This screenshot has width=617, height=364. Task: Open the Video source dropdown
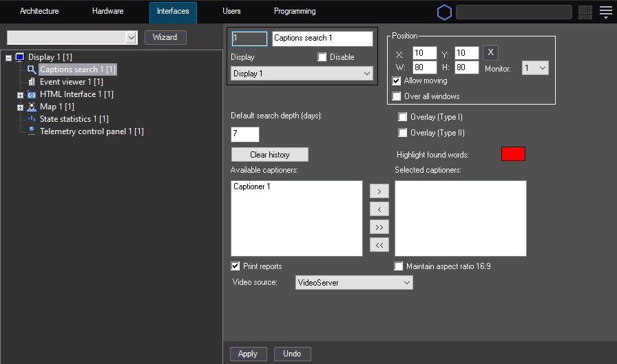(353, 283)
